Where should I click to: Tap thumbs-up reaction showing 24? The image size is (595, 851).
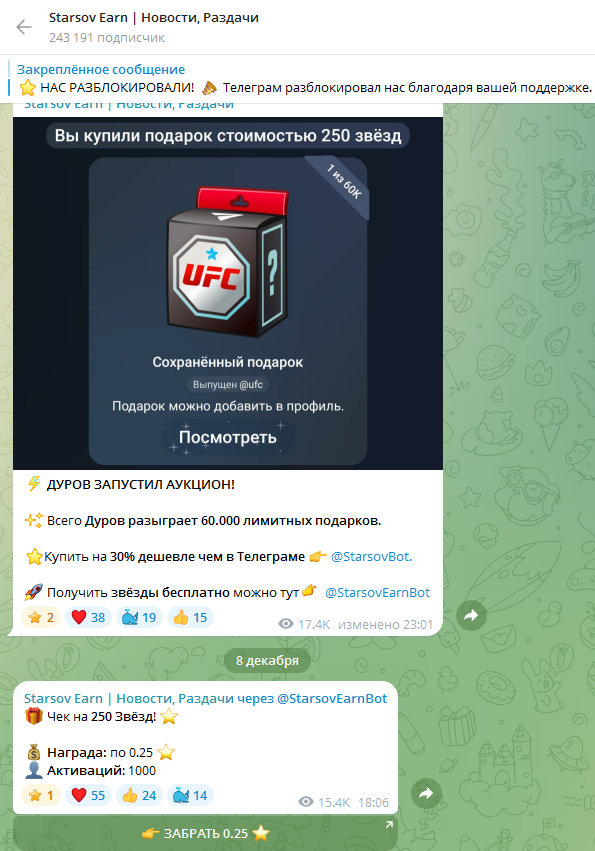point(139,795)
